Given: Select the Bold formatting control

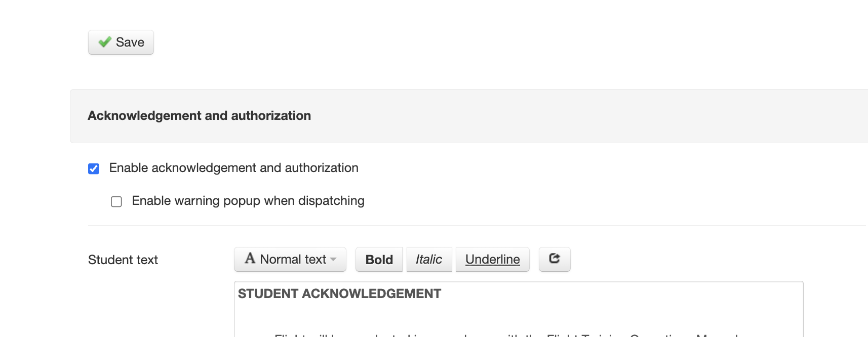Looking at the screenshot, I should point(379,259).
